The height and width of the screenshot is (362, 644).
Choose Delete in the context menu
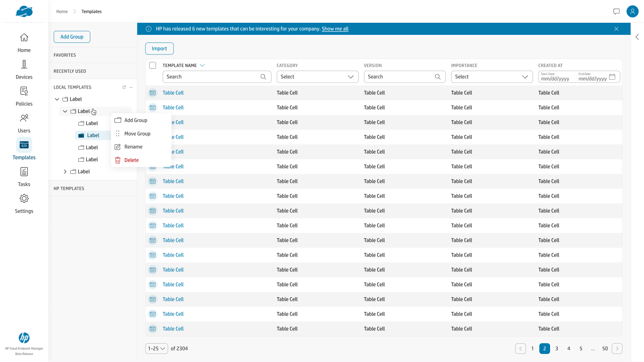141,160
